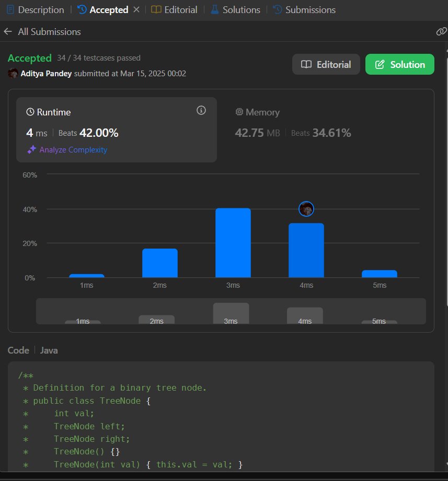Click the 'Java' language label
448x481 pixels.
49,350
